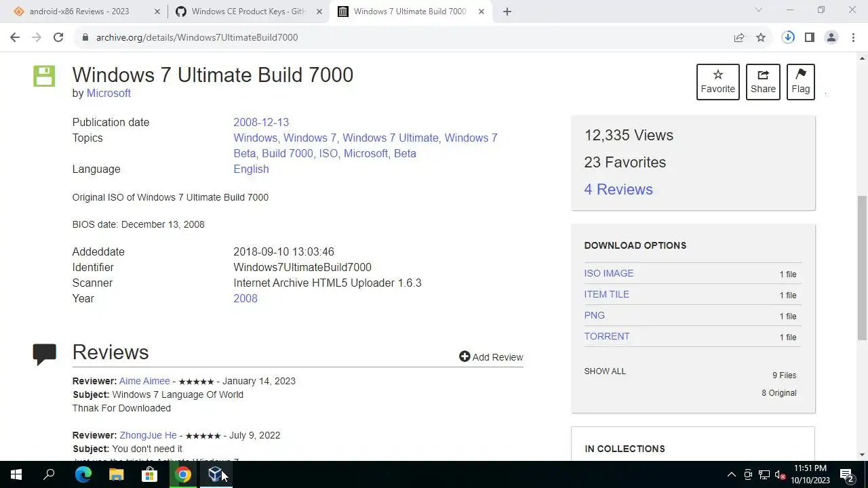
Task: Launch Microsoft Edge from taskbar
Action: click(x=83, y=474)
